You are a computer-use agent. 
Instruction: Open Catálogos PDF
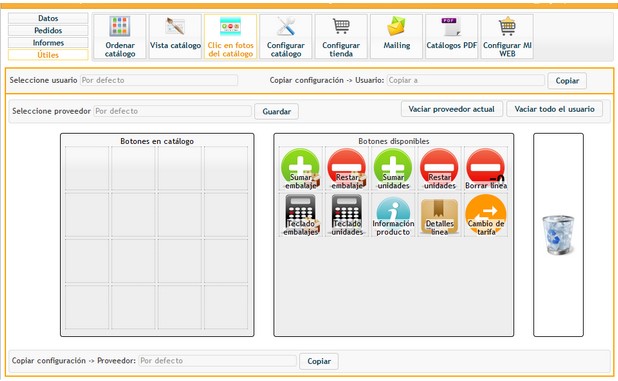[452, 37]
